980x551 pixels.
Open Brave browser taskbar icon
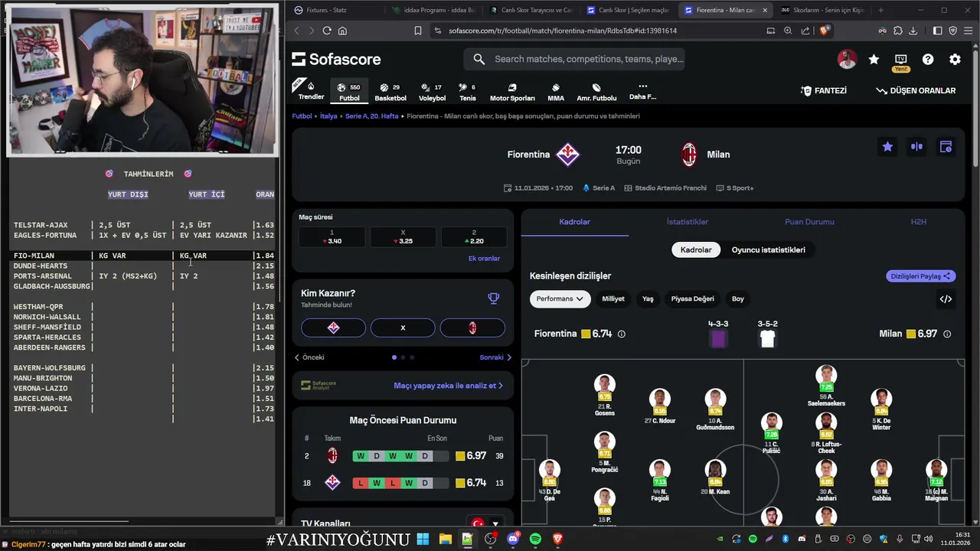click(557, 540)
